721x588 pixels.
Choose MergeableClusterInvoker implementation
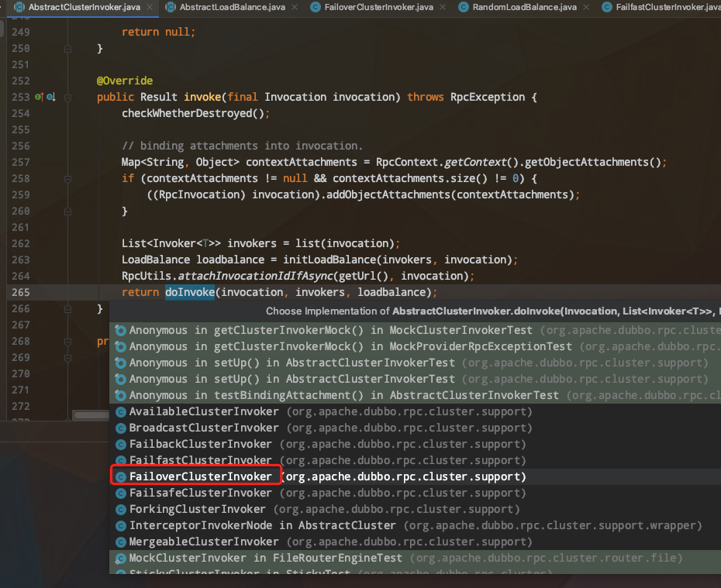[416, 542]
